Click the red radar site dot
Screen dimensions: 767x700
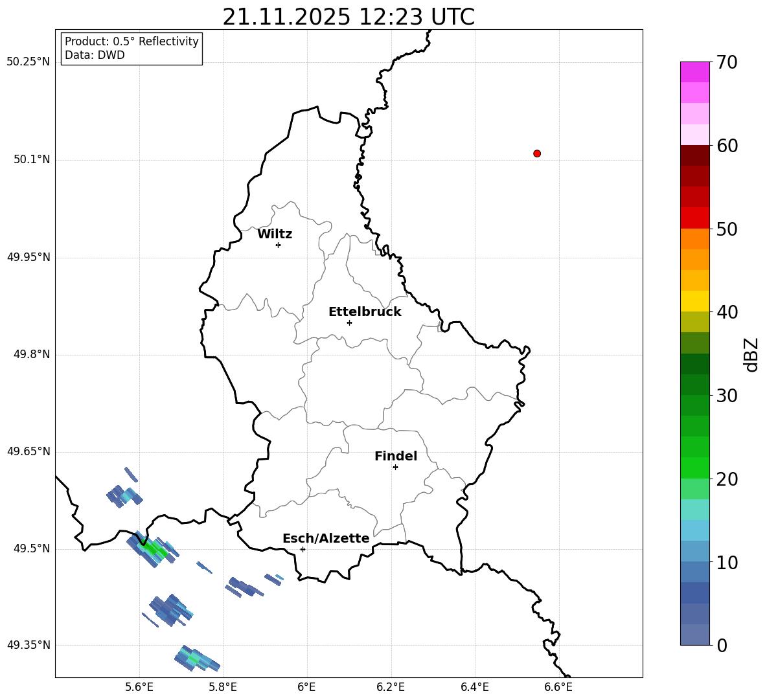pos(537,153)
